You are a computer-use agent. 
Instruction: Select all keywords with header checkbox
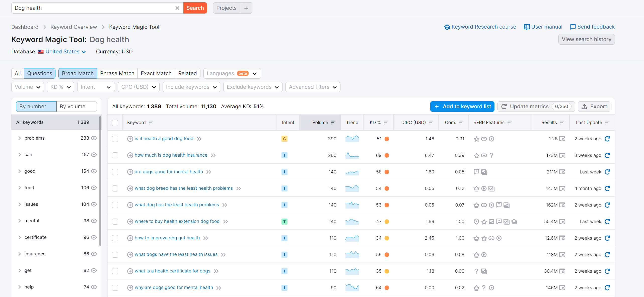(115, 123)
